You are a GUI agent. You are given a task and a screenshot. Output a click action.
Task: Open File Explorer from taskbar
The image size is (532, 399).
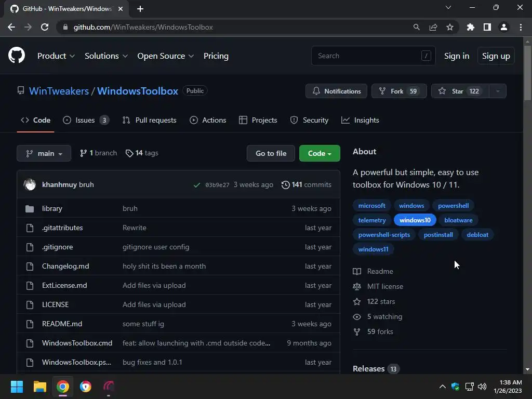[x=39, y=387]
